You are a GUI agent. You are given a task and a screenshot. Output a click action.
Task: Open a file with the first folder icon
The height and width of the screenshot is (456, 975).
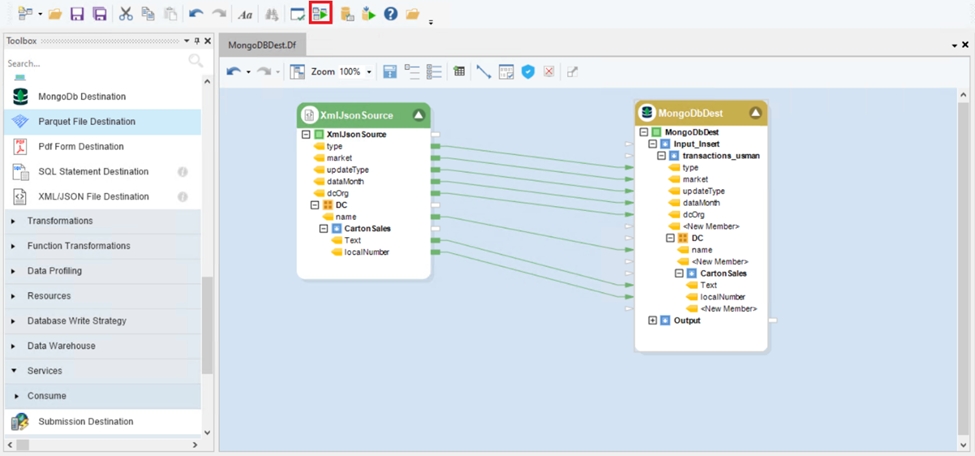tap(55, 14)
